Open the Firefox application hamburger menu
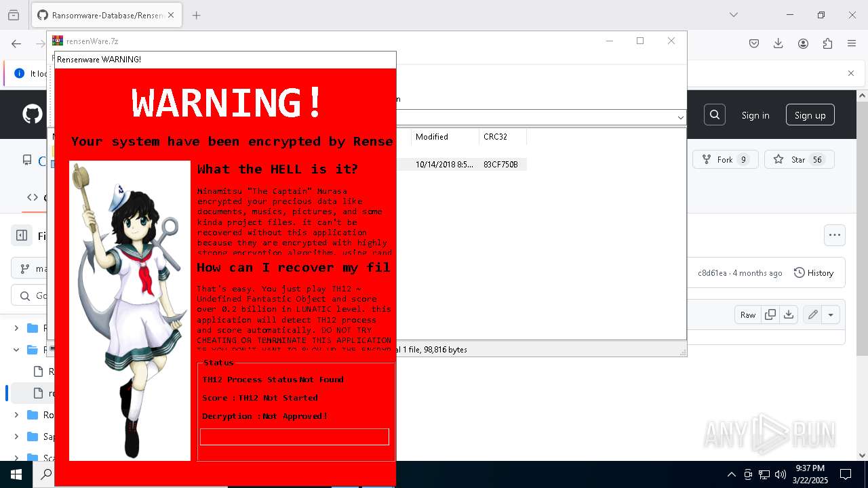 [852, 43]
